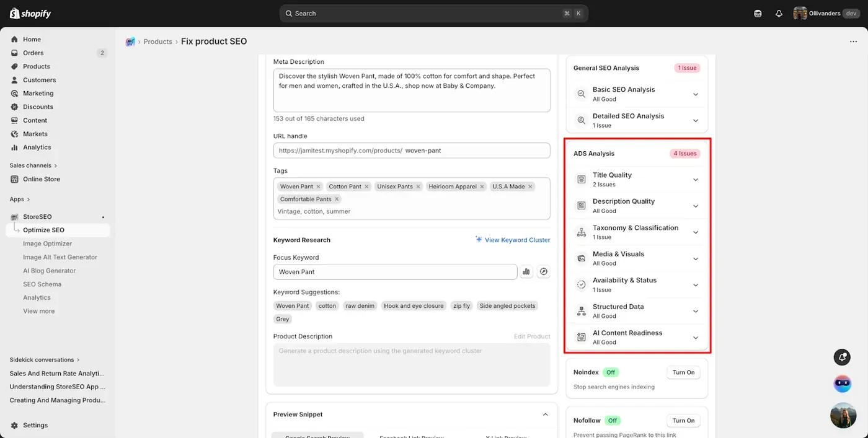Turn on the Noindex setting
This screenshot has height=438, width=868.
click(x=683, y=372)
